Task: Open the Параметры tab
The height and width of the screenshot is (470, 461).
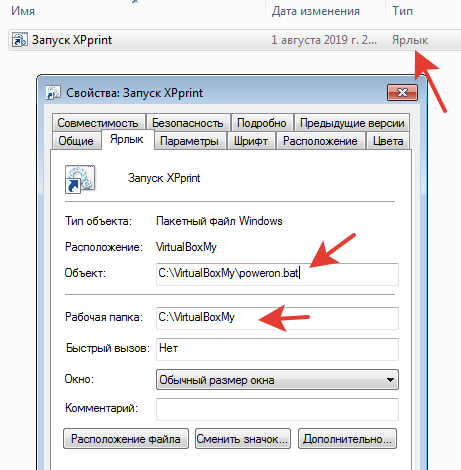Action: pos(189,141)
